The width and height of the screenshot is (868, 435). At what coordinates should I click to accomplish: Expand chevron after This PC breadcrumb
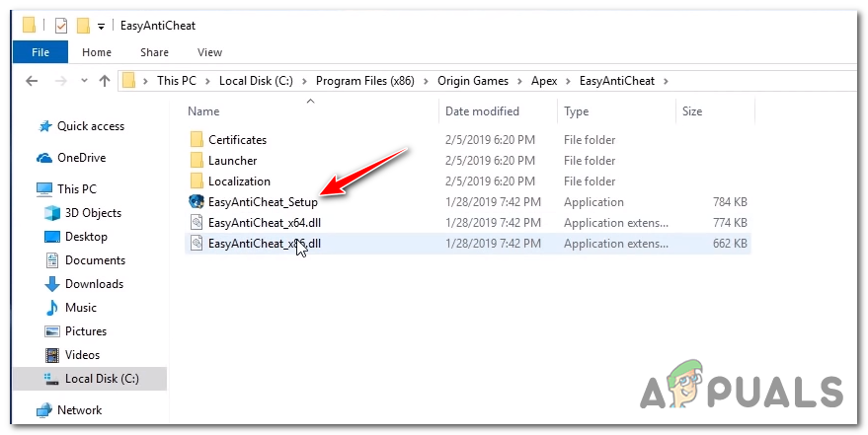point(207,81)
